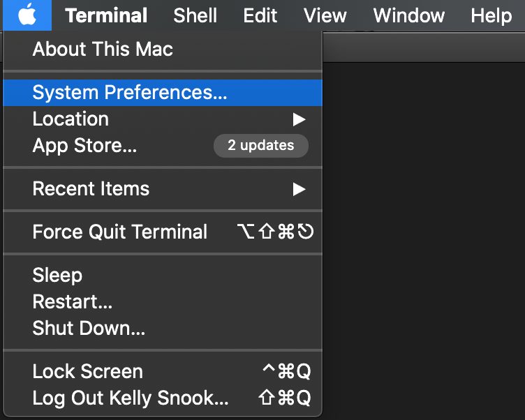Open the Shell menu
Screen dimensions: 525x420
195,15
